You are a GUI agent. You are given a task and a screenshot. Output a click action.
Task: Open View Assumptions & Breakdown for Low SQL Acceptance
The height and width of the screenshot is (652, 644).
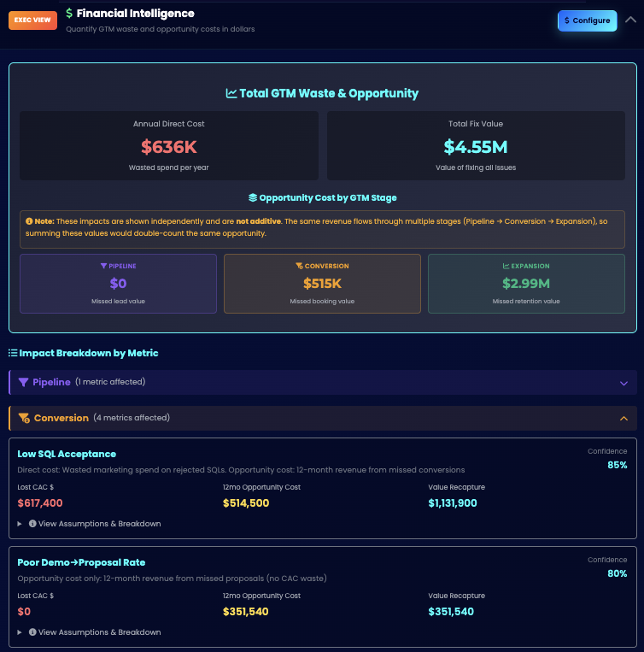click(99, 524)
